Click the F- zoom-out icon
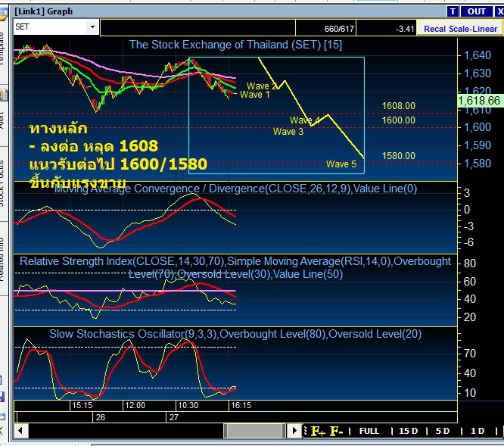 coord(336,431)
